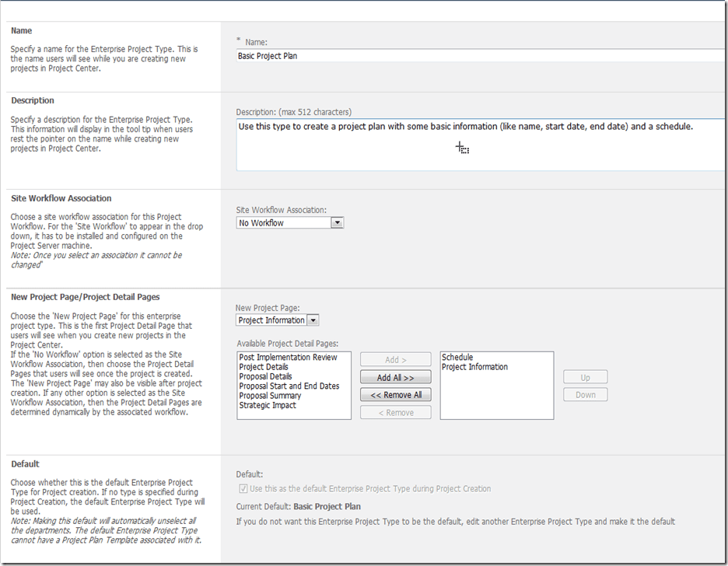The height and width of the screenshot is (566, 728).
Task: Select Post Implementation Review in available pages
Action: [289, 358]
